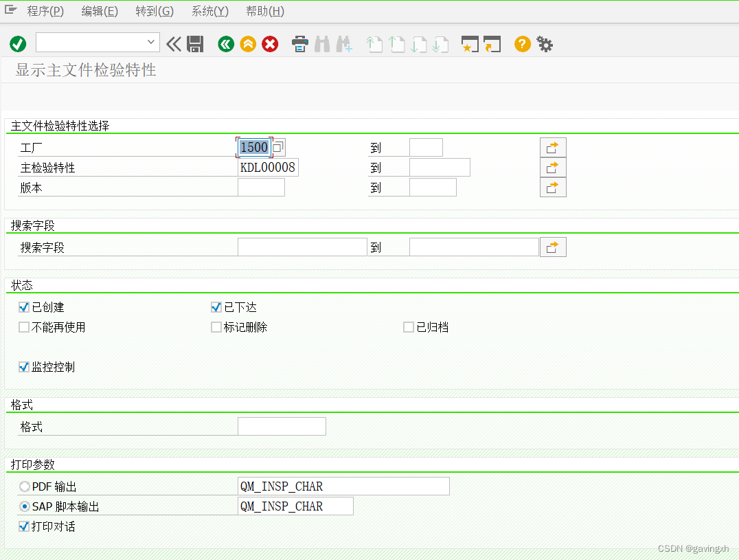The height and width of the screenshot is (560, 739).
Task: Open the 编辑(E) menu
Action: (100, 11)
